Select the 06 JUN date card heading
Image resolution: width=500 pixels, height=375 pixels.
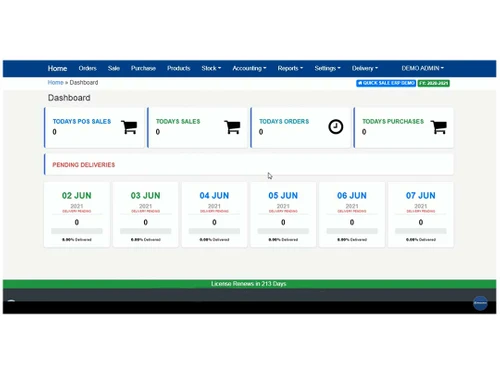352,195
